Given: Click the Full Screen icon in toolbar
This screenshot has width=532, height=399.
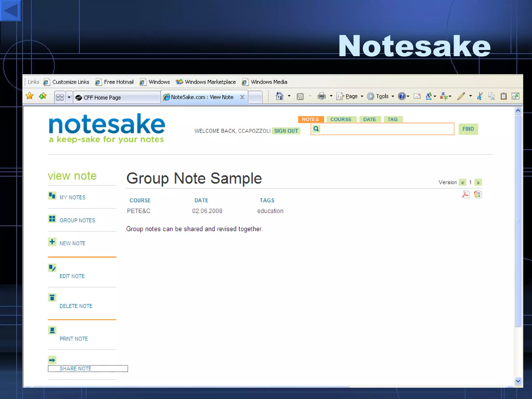Looking at the screenshot, I should (x=515, y=96).
